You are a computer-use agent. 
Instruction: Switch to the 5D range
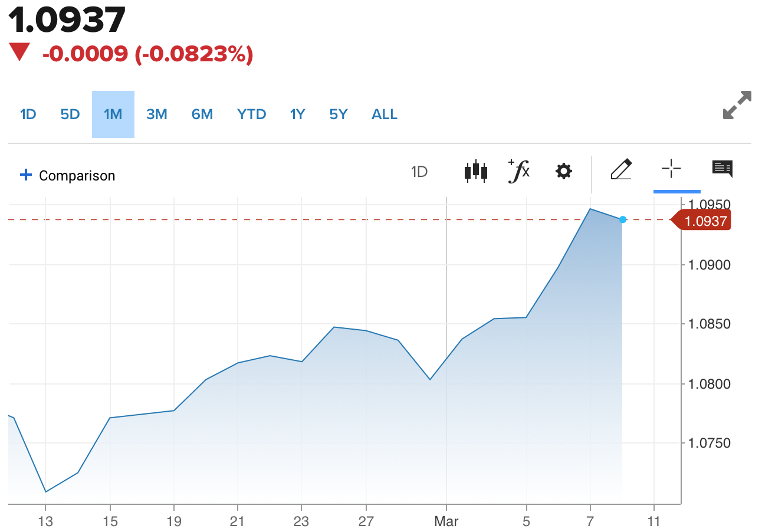pos(70,114)
